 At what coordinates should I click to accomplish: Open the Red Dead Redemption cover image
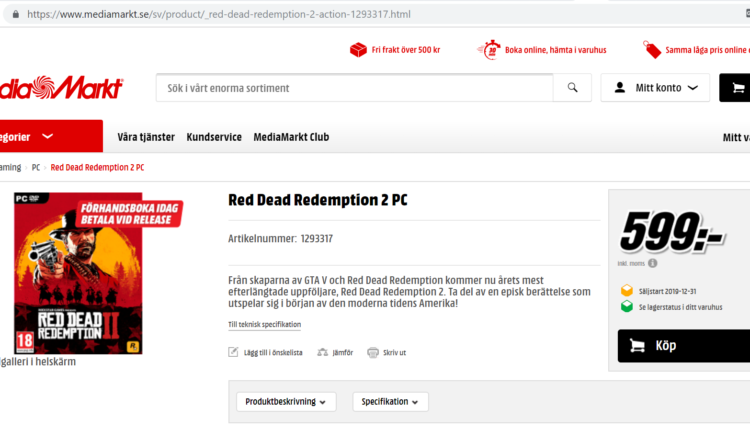[78, 273]
